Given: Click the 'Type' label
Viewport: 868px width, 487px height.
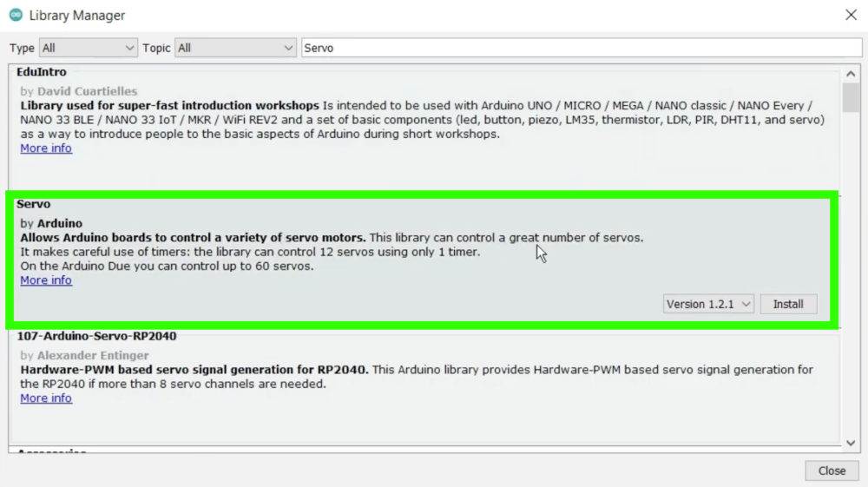Looking at the screenshot, I should (x=23, y=48).
